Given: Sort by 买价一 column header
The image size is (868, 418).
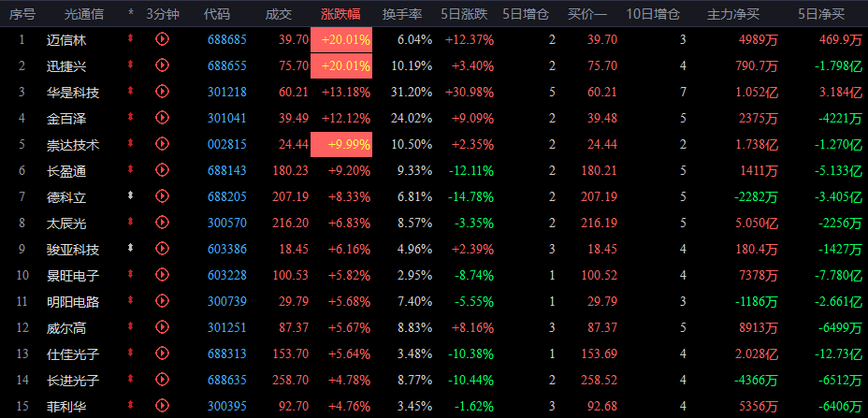Looking at the screenshot, I should coord(586,14).
